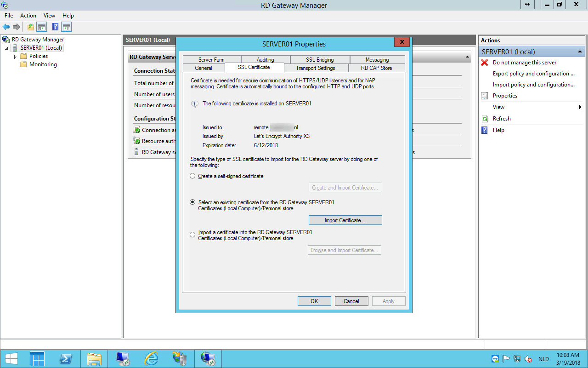This screenshot has width=588, height=368.
Task: Switch to the SSL Bridging tab
Action: (x=320, y=60)
